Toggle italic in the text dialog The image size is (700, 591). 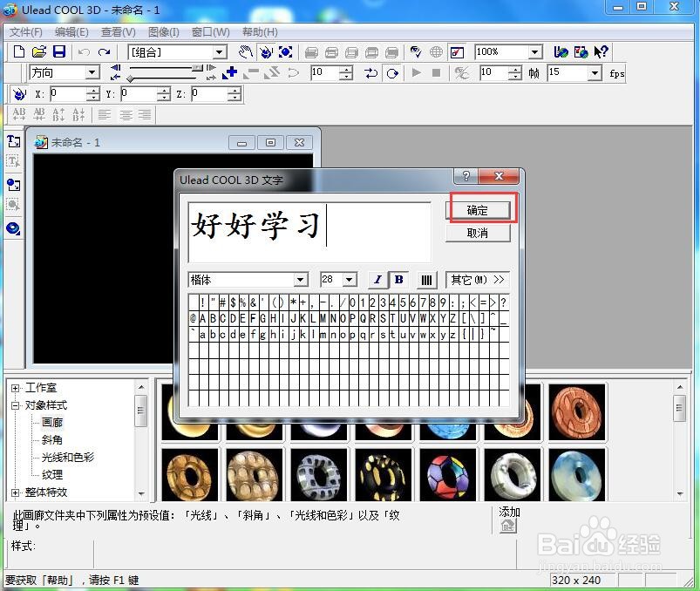pyautogui.click(x=377, y=280)
